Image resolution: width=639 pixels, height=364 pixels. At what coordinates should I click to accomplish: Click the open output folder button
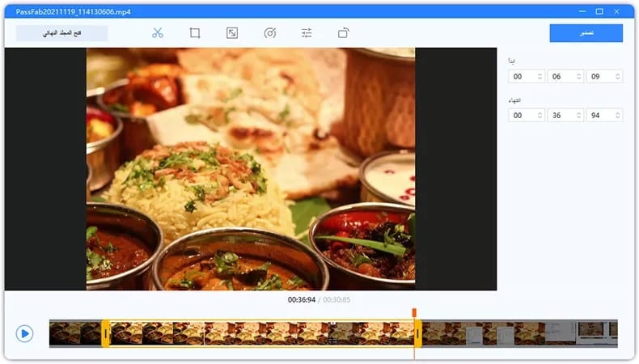pos(62,33)
